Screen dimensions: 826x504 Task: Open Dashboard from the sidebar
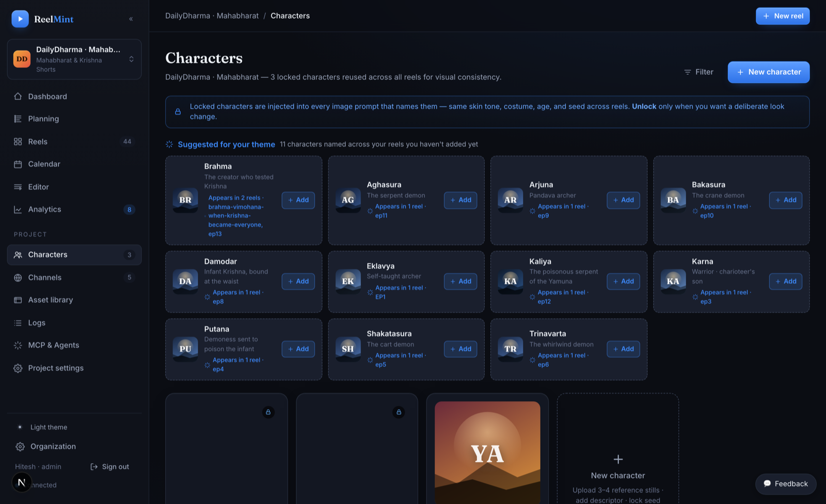74,96
